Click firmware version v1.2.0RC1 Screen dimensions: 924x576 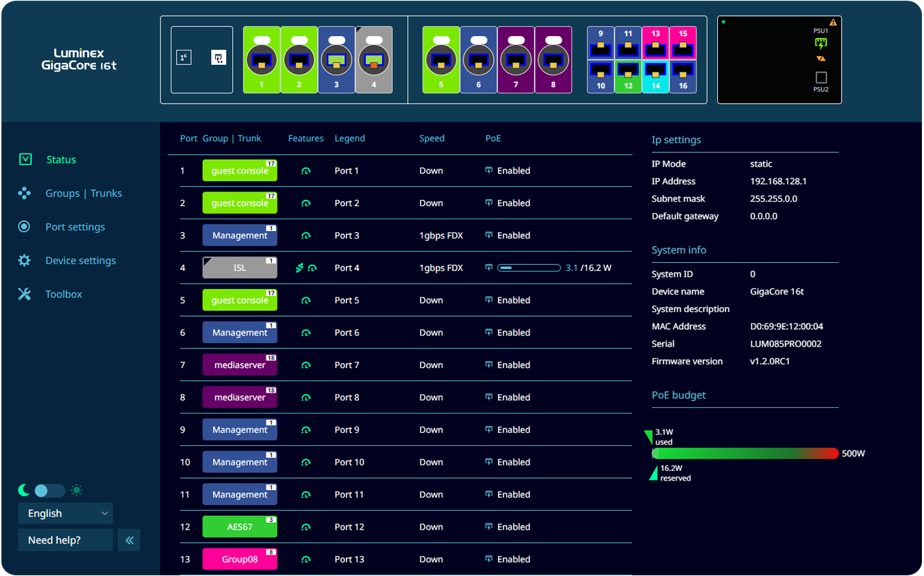(x=770, y=361)
